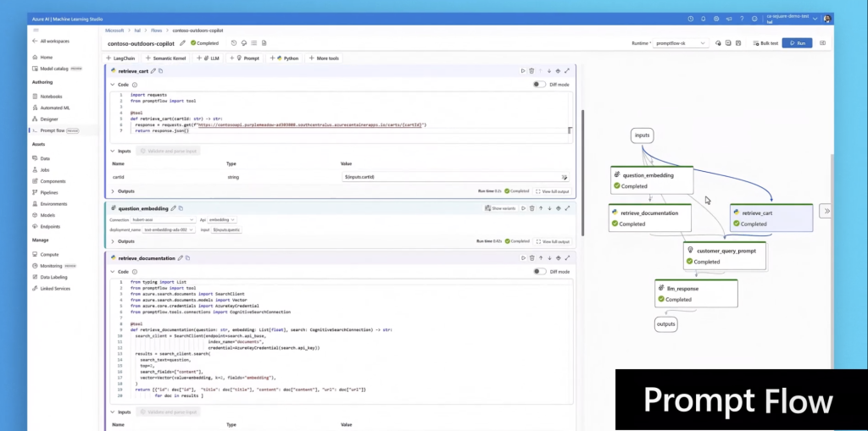Open the user profile avatar
This screenshot has height=431, width=868.
tap(827, 19)
